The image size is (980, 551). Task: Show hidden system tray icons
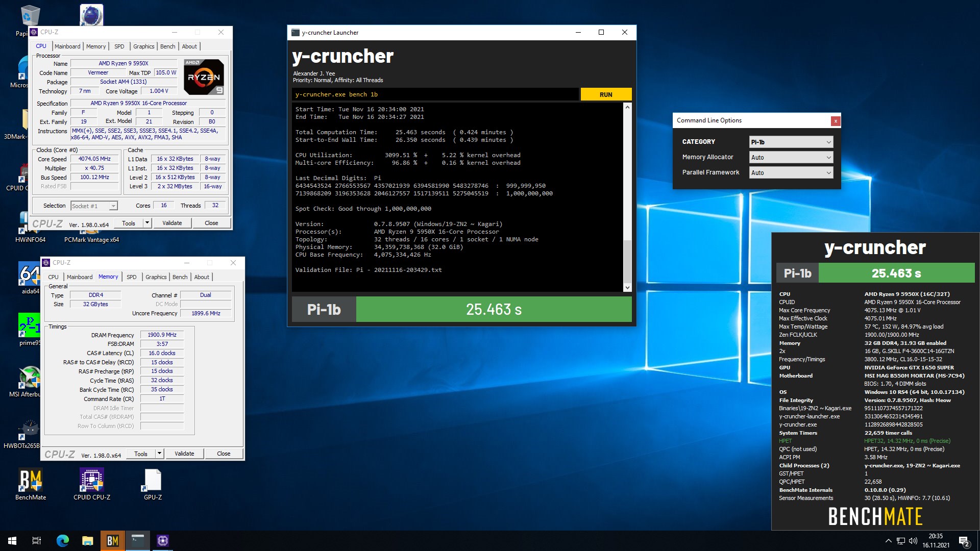[888, 541]
